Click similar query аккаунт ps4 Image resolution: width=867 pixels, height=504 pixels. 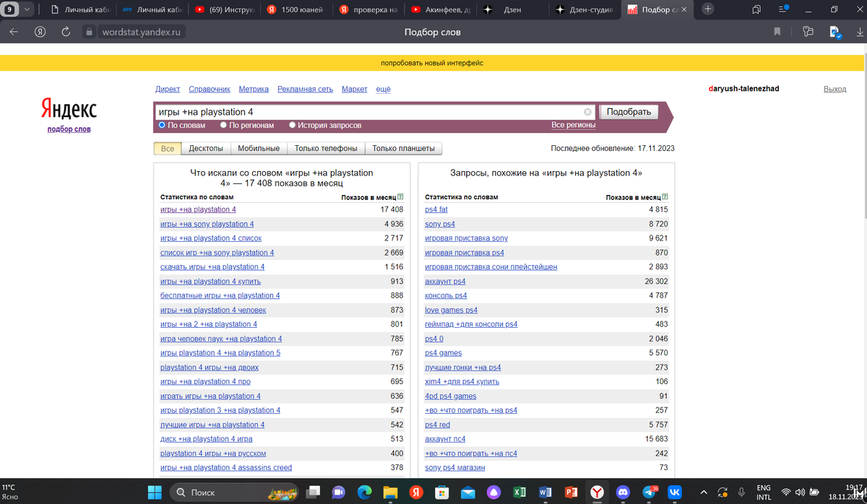445,282
